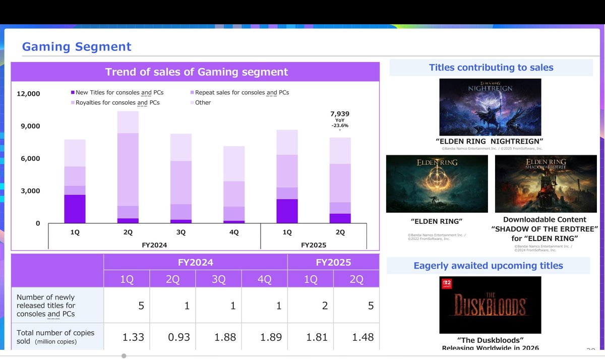The height and width of the screenshot is (364, 605).
Task: Click the FY2024 3Q stacked bar
Action: click(x=180, y=178)
